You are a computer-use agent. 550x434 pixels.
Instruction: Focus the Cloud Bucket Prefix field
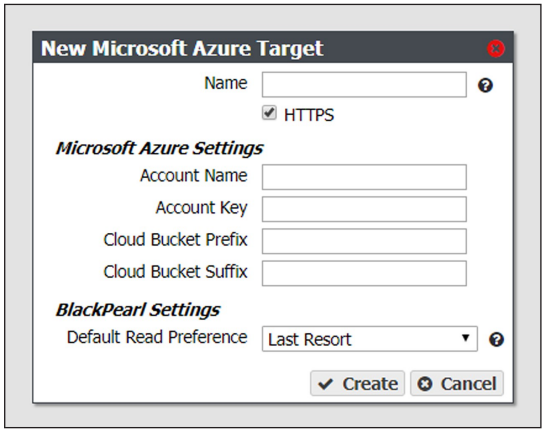364,241
